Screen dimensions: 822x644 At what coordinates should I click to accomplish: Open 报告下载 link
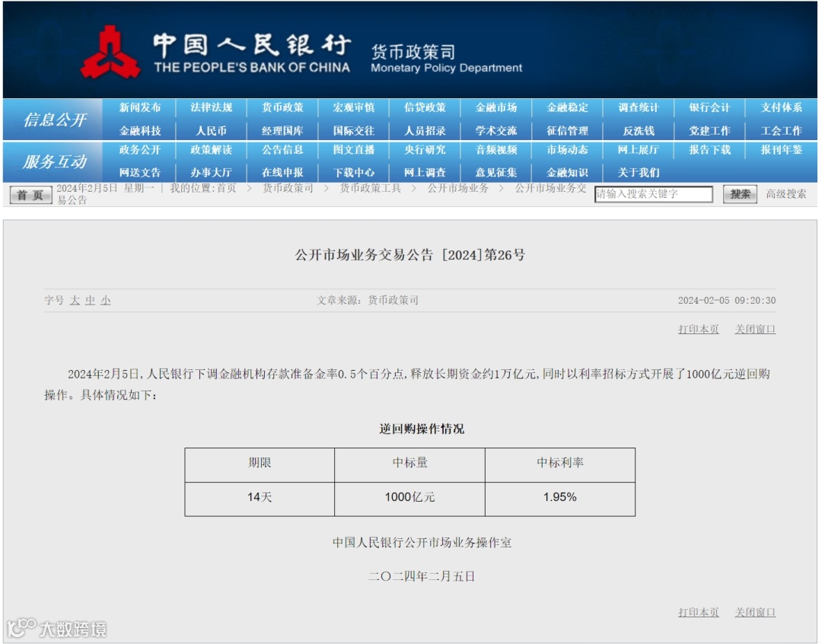710,150
